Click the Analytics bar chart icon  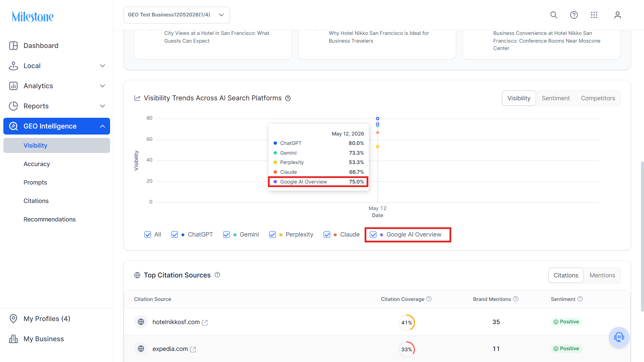pos(13,86)
